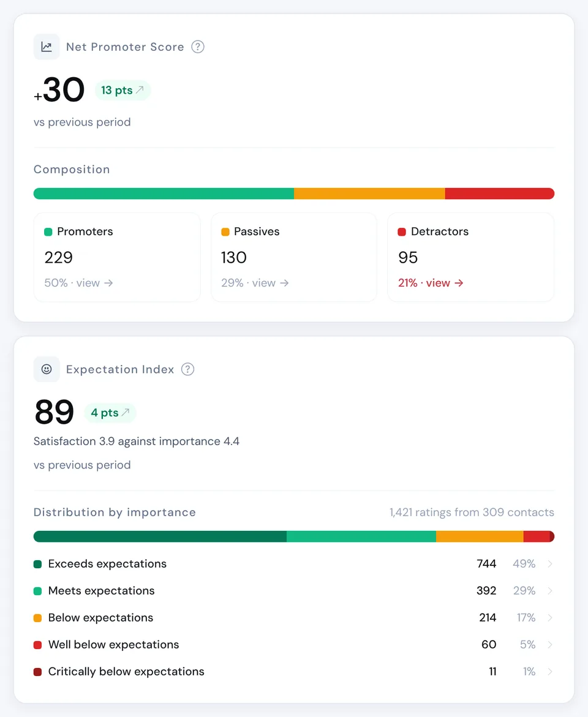
Task: Expand the Below expectations row chevron
Action: (550, 618)
